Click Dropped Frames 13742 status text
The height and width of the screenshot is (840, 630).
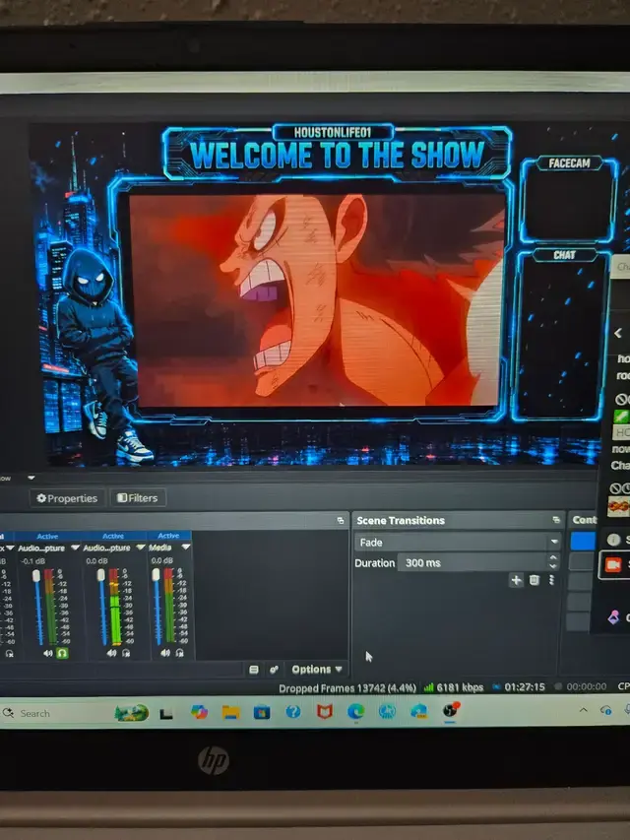click(347, 688)
